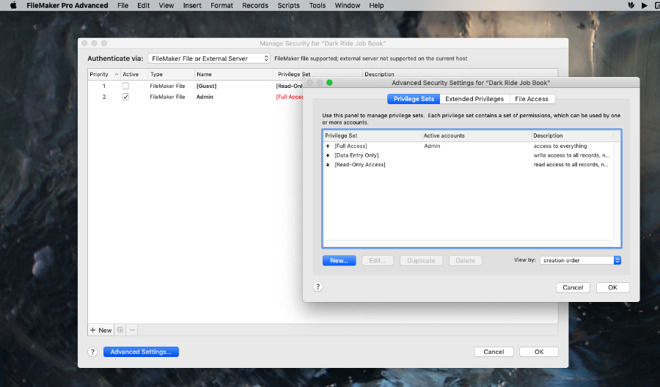660x387 pixels.
Task: Open the Help menu
Action: (x=376, y=5)
